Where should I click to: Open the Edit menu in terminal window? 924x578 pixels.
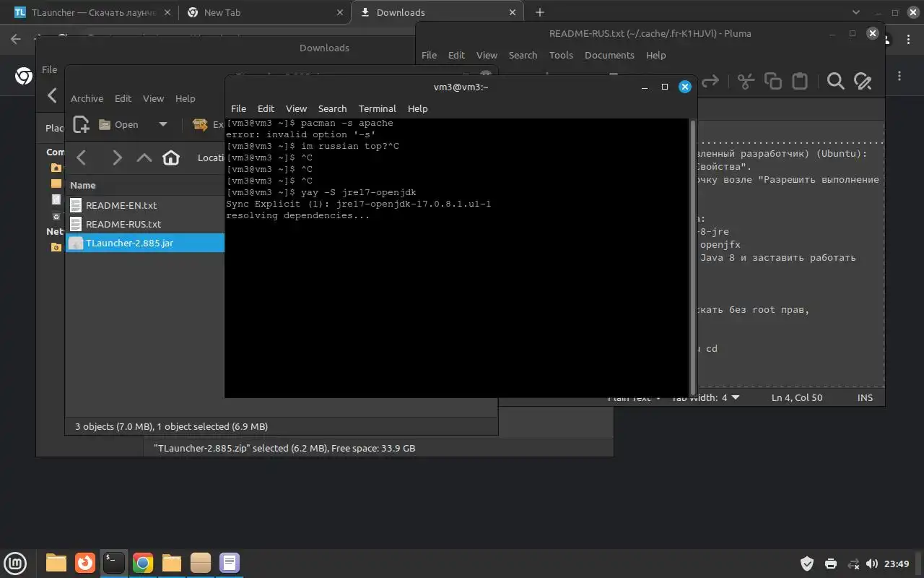pos(266,108)
